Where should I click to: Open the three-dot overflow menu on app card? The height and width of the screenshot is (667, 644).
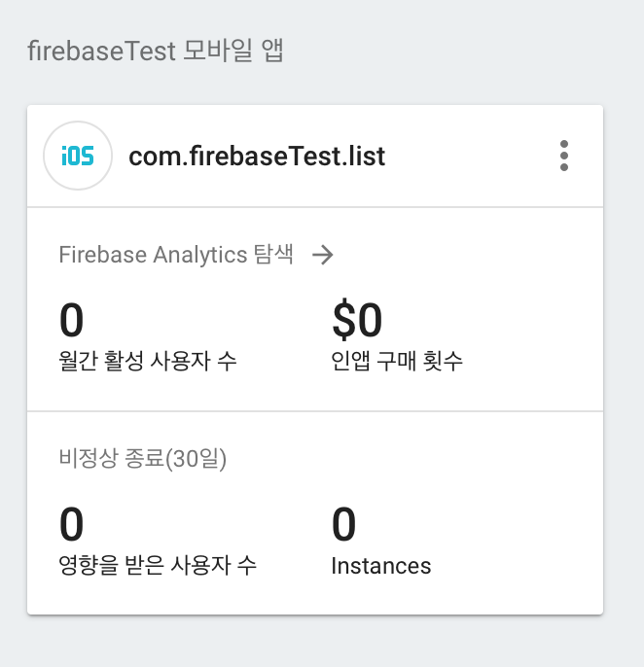(564, 156)
